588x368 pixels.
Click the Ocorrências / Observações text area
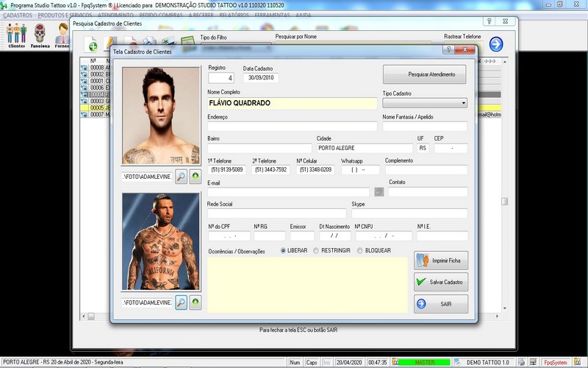coord(307,285)
